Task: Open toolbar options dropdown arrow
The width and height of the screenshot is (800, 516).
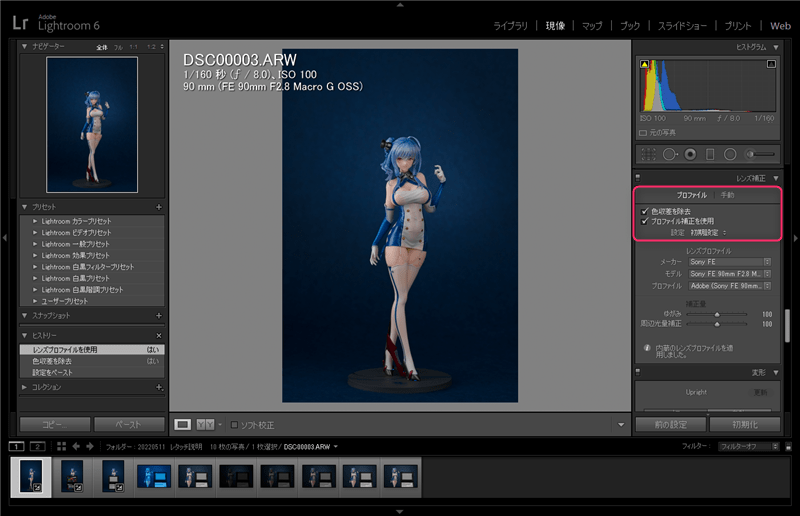Action: coord(621,425)
